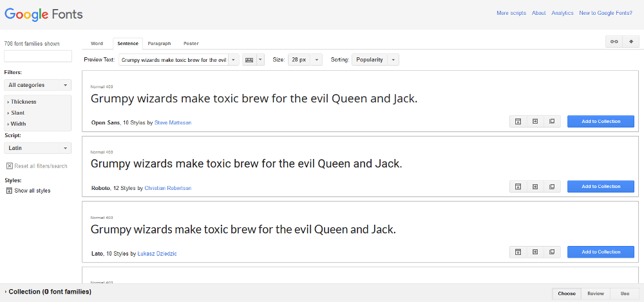This screenshot has height=302, width=644.
Task: Switch to the Word tab
Action: [x=97, y=44]
